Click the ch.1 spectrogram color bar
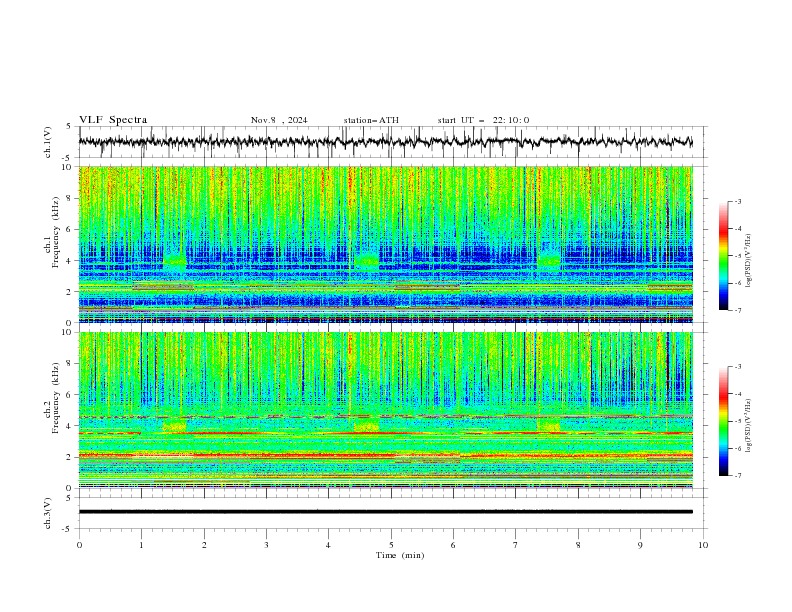Viewport: 792px width, 612px height. tap(723, 256)
